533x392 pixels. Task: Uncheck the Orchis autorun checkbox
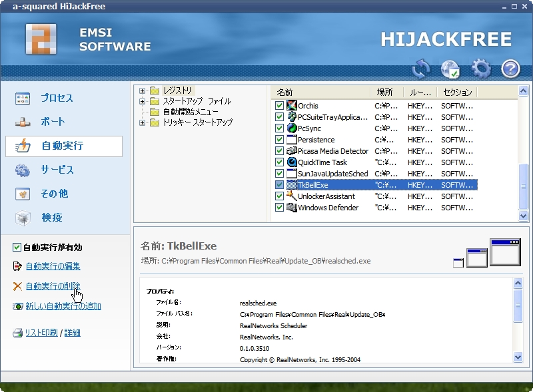coord(279,106)
